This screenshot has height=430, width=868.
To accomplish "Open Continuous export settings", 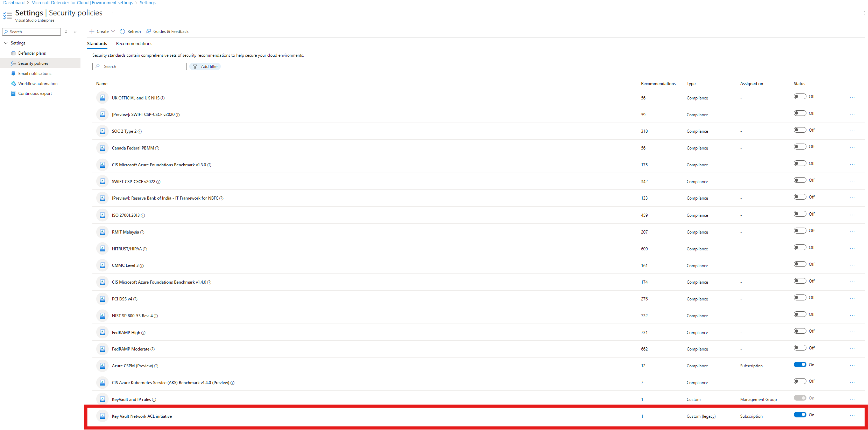I will click(35, 93).
